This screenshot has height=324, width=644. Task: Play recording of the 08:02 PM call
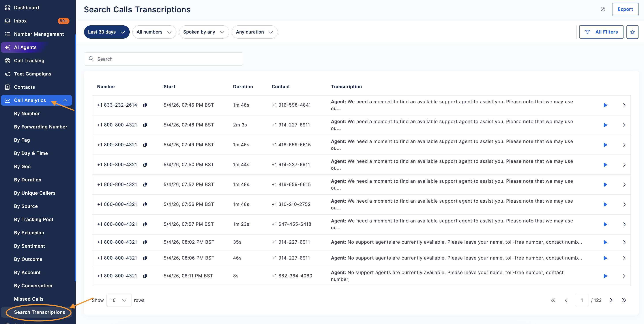(x=605, y=242)
